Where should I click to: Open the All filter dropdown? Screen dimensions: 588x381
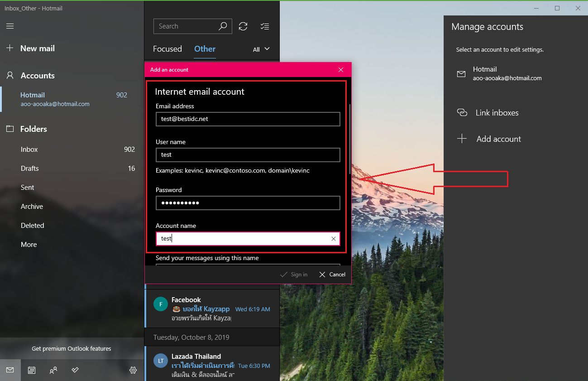coord(261,49)
